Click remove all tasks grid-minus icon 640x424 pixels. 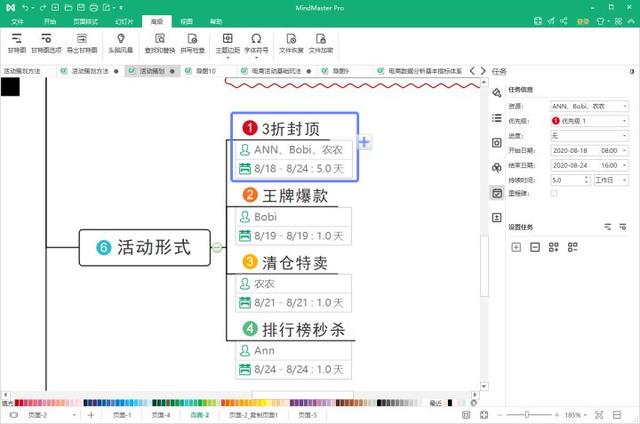coord(572,247)
